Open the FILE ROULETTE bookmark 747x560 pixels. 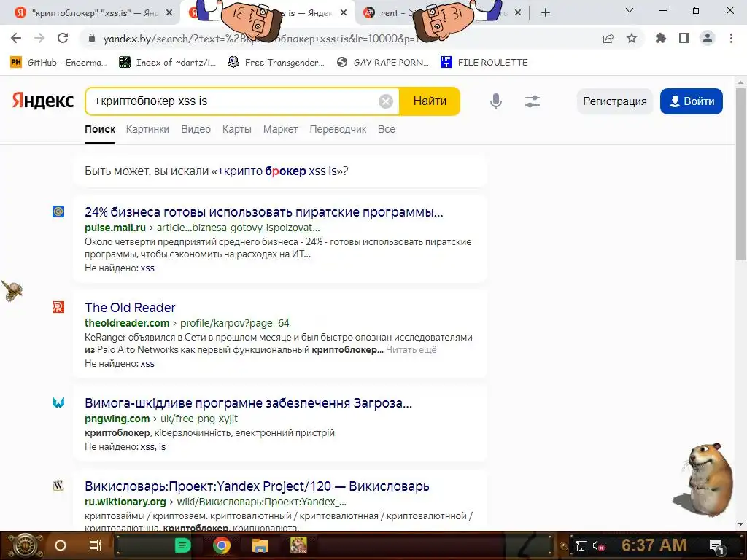tap(484, 63)
